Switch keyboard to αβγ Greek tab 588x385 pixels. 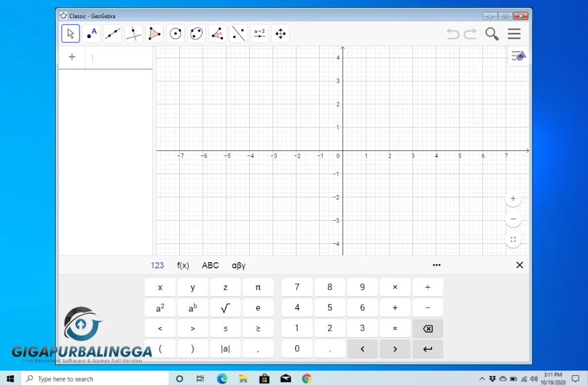click(239, 265)
